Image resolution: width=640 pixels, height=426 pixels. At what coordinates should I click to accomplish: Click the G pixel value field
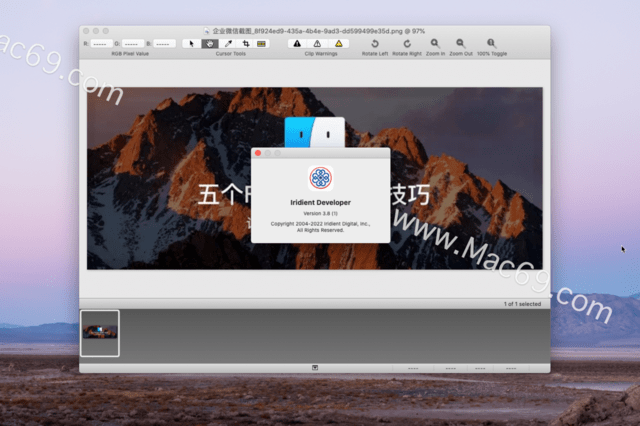pyautogui.click(x=132, y=44)
